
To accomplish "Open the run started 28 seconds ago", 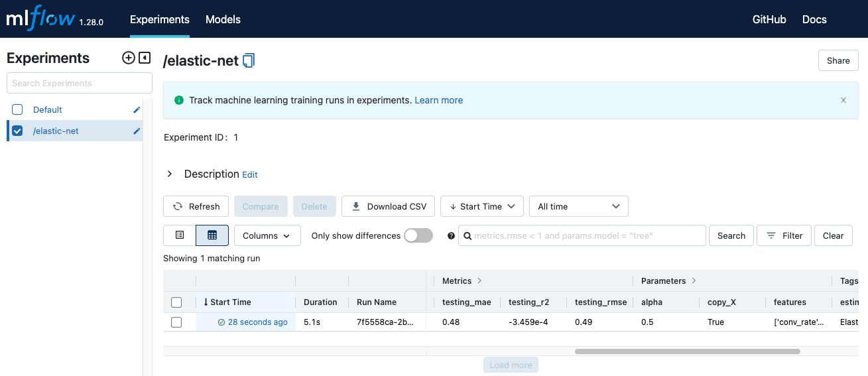I will 258,322.
